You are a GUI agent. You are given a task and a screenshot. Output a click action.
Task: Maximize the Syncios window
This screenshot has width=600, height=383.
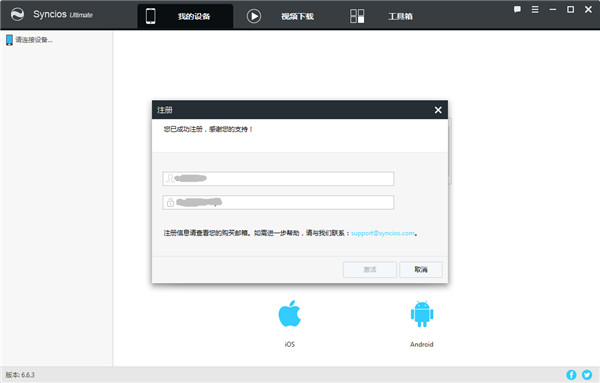point(570,10)
